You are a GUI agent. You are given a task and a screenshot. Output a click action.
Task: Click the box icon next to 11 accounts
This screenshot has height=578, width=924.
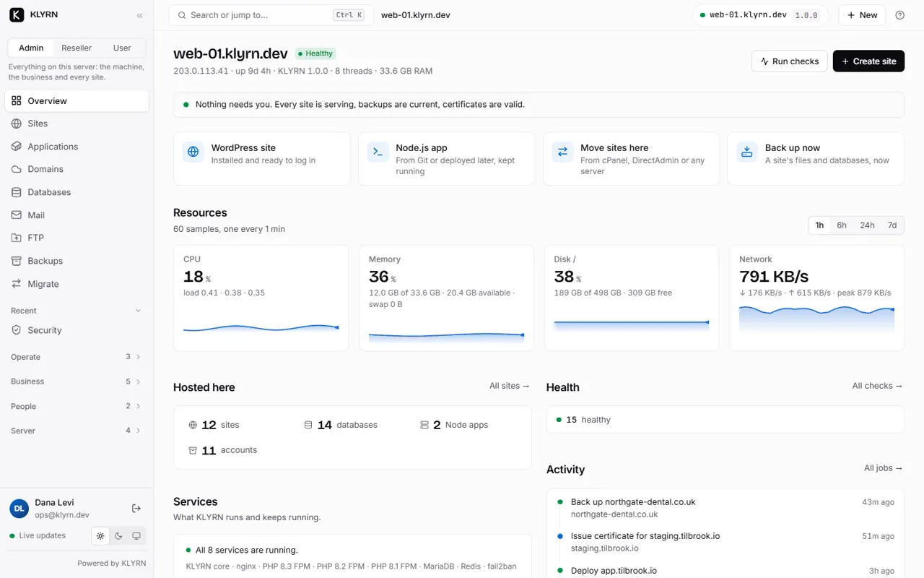[193, 450]
